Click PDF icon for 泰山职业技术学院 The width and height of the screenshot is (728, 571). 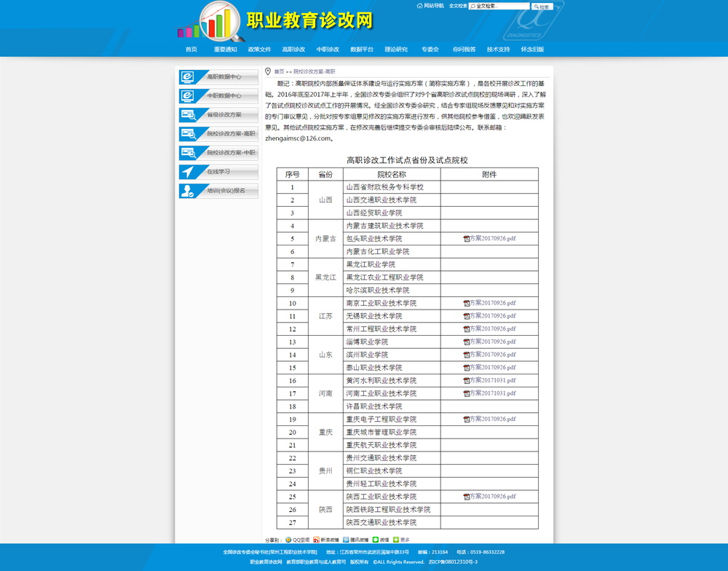point(467,368)
